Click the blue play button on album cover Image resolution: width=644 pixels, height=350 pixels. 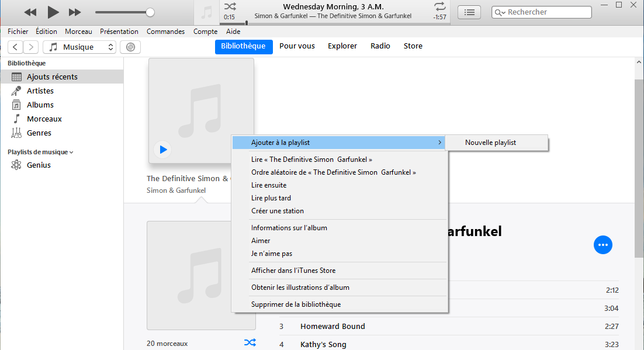(x=163, y=150)
